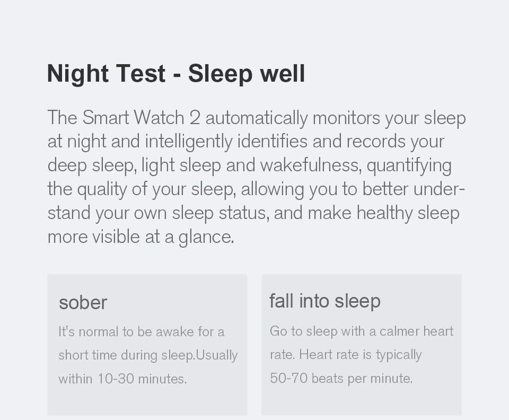Select the "fall into sleep" card title
Screen dimensions: 509x420
pyautogui.click(x=324, y=301)
